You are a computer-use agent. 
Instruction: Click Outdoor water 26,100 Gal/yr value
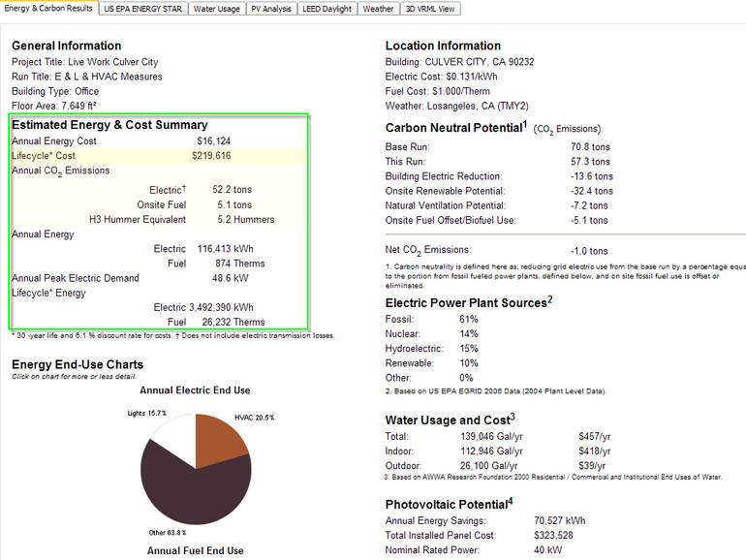point(488,466)
